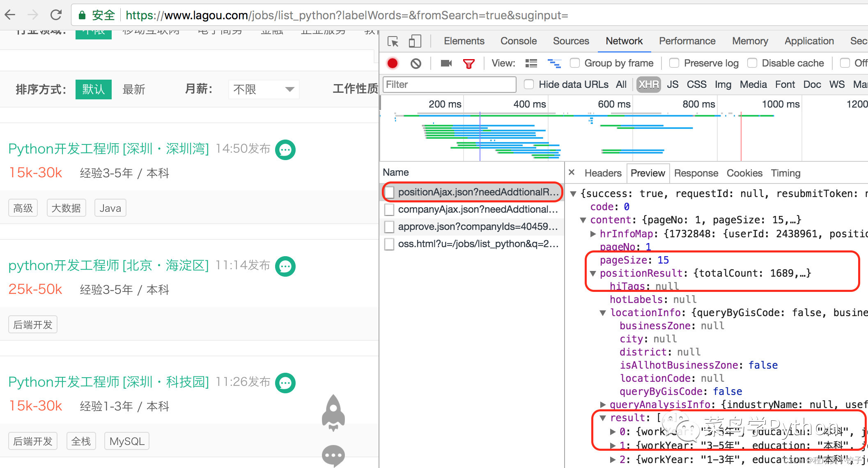Reload the page with refresh icon
868x468 pixels.
(56, 15)
